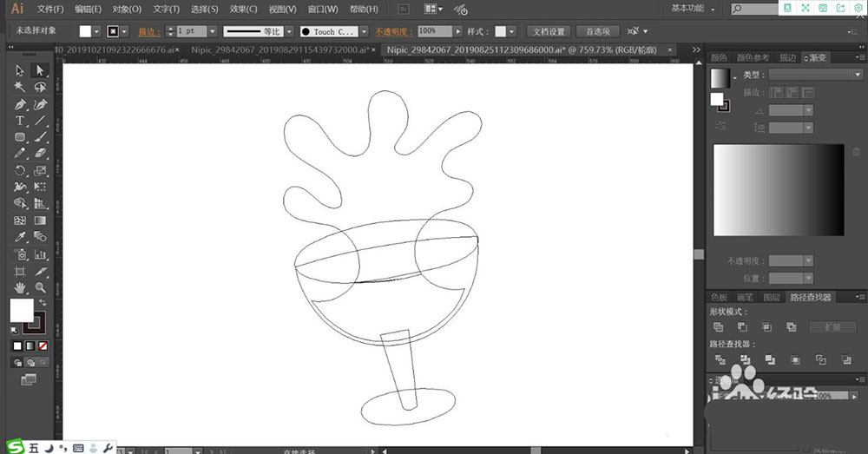Choose the Blend tool
The width and height of the screenshot is (868, 454).
[x=40, y=237]
